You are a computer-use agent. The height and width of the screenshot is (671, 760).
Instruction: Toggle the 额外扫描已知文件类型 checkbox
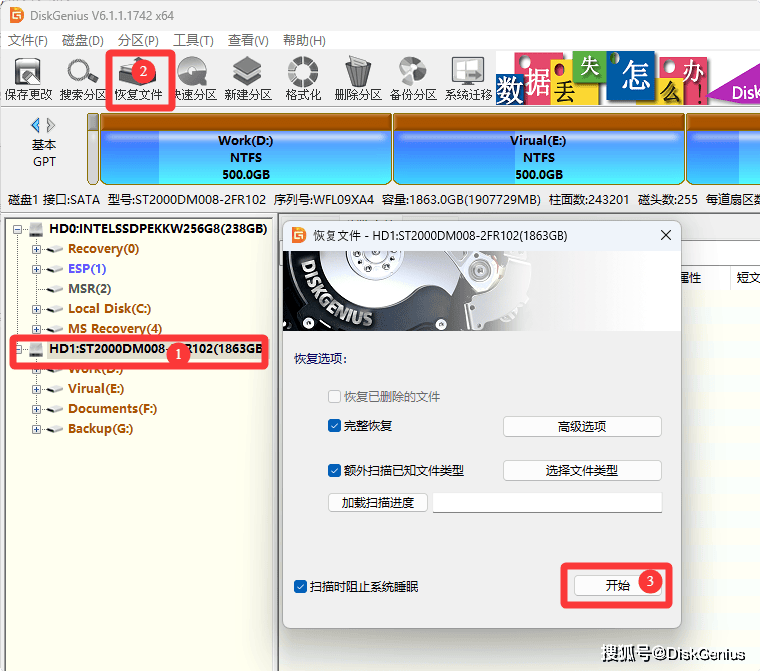click(335, 470)
